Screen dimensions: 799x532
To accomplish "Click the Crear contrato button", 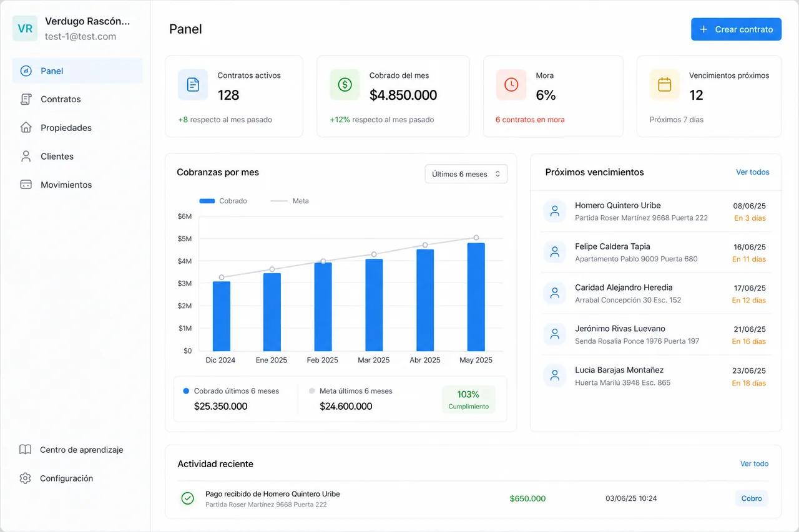I will click(736, 29).
